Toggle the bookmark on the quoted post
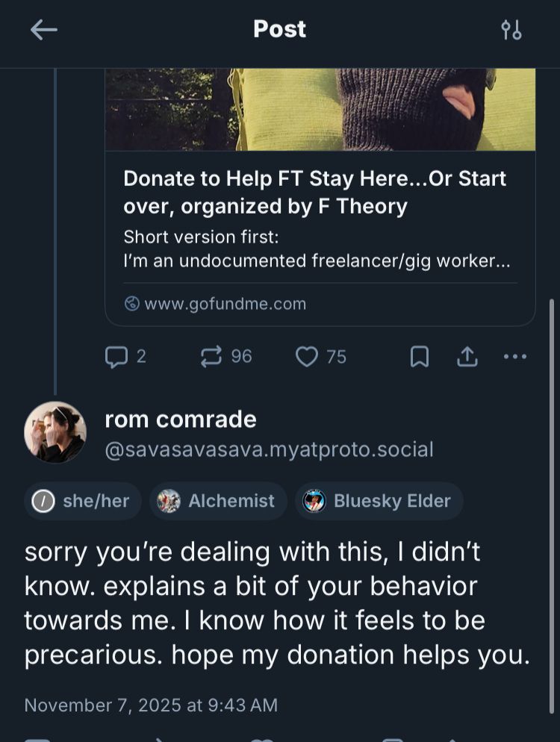Image resolution: width=560 pixels, height=742 pixels. point(419,356)
